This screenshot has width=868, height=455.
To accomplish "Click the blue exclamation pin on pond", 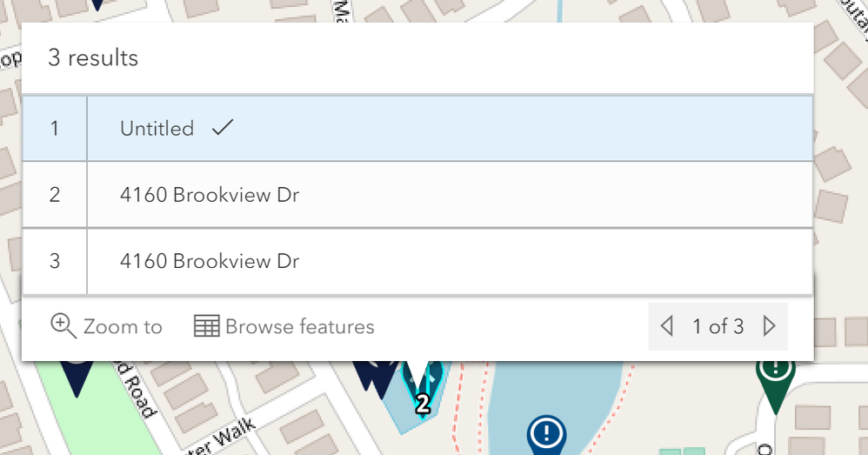I will [546, 432].
